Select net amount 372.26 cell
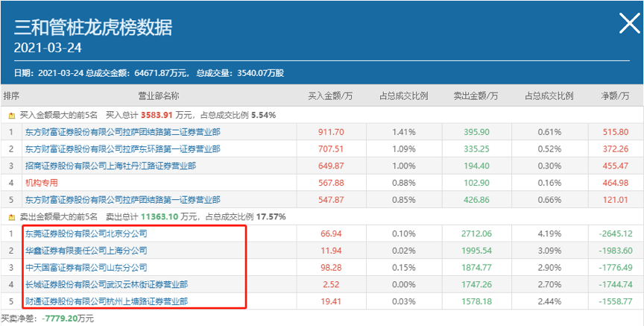The height and width of the screenshot is (326, 644). point(615,149)
